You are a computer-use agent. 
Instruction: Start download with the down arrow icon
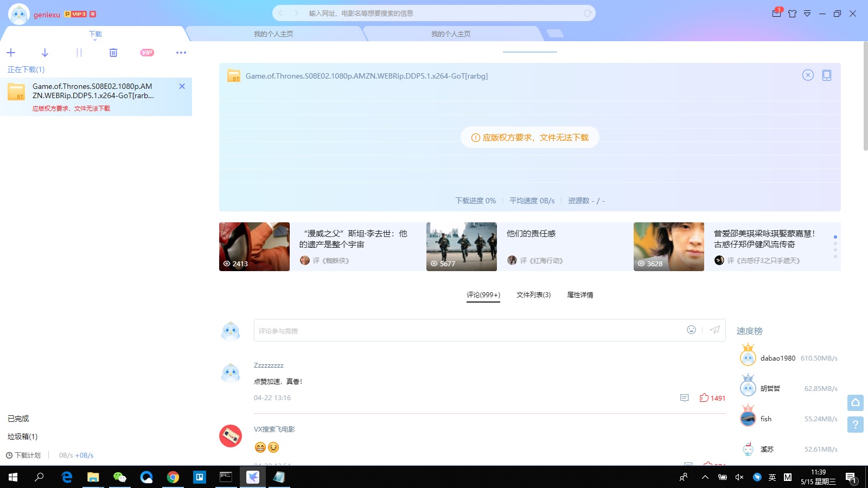click(45, 53)
